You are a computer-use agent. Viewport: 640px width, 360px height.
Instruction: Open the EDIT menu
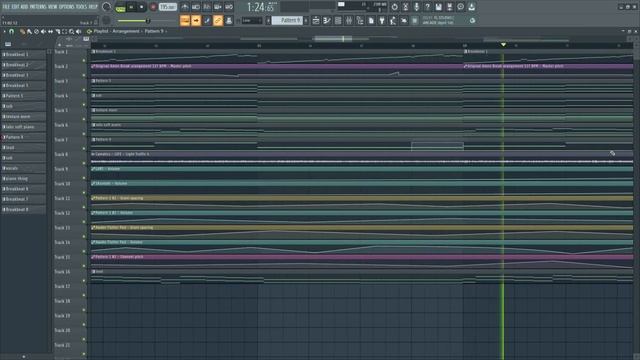(x=15, y=7)
